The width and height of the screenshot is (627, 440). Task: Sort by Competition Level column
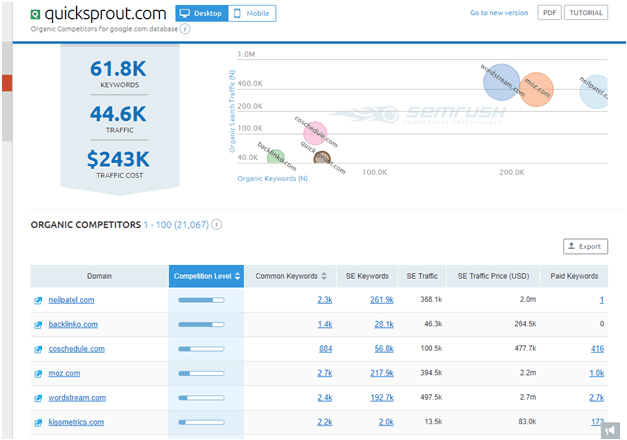206,276
